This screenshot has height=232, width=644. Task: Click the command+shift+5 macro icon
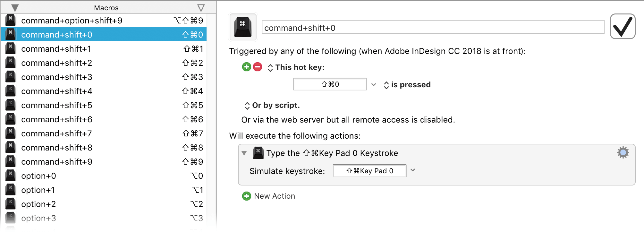(x=11, y=105)
